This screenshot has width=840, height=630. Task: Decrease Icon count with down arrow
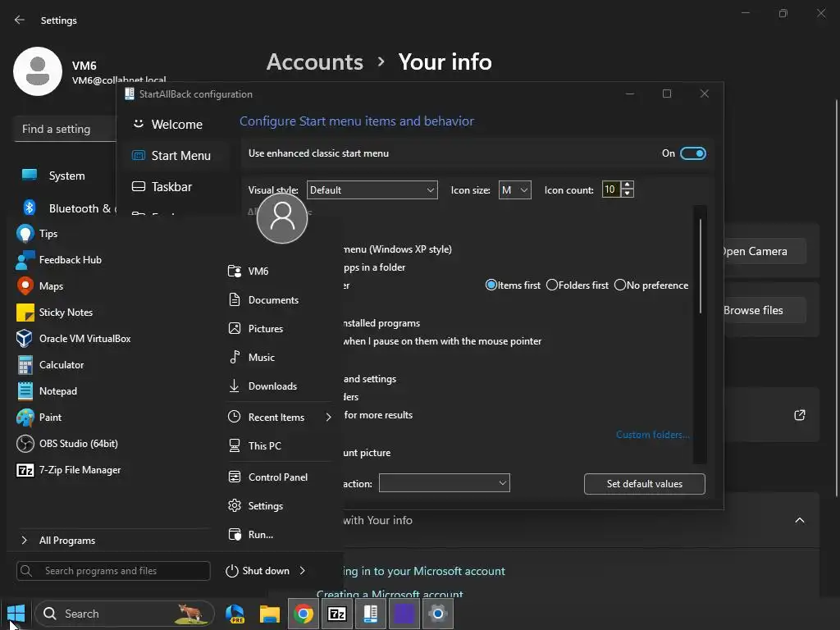click(x=628, y=194)
